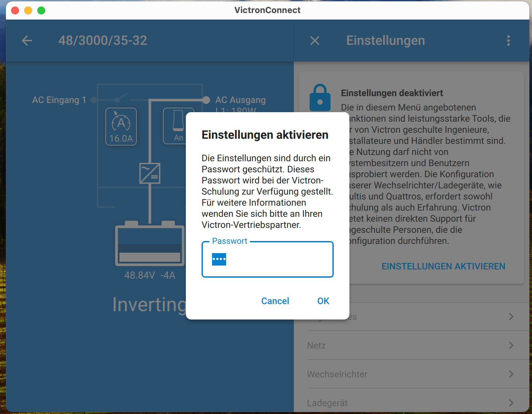Screen dimensions: 532x414
Task: Focus the Passwort input field
Action: (268, 259)
